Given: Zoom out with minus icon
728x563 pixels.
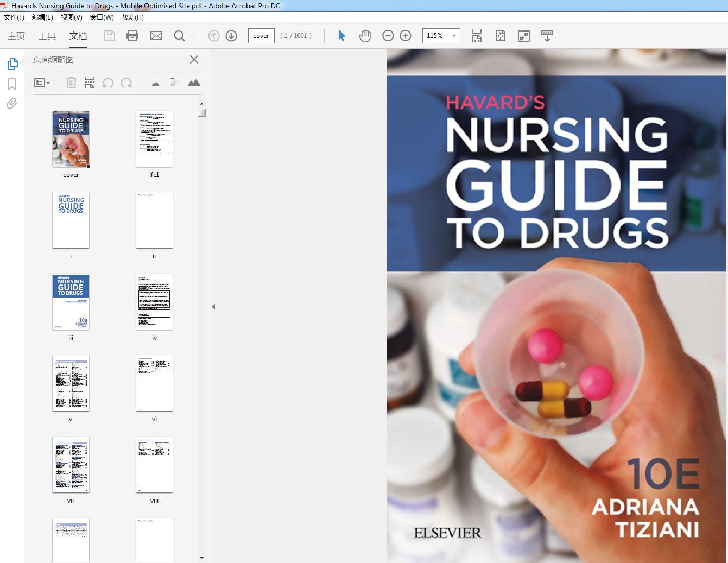Looking at the screenshot, I should [x=388, y=36].
